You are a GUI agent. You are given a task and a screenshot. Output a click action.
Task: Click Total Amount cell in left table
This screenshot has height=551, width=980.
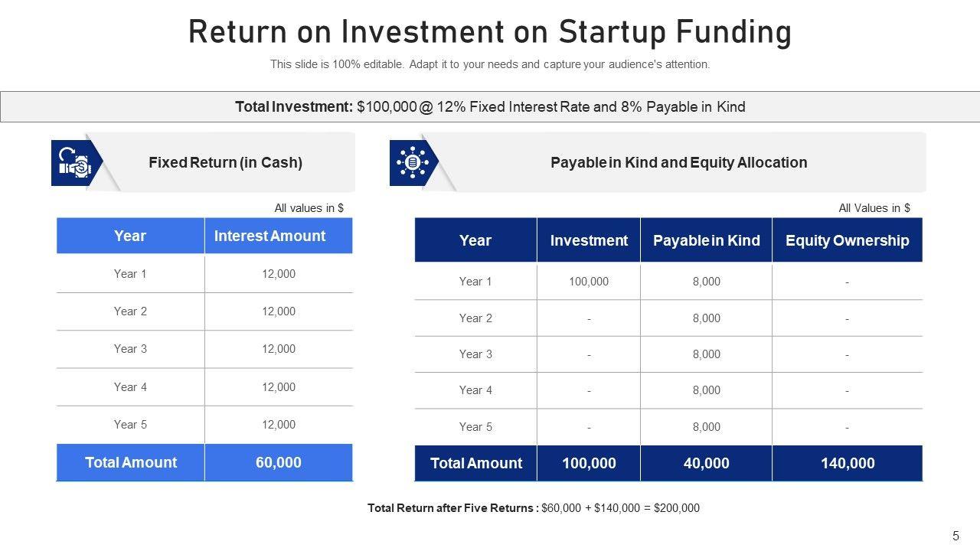click(x=130, y=462)
